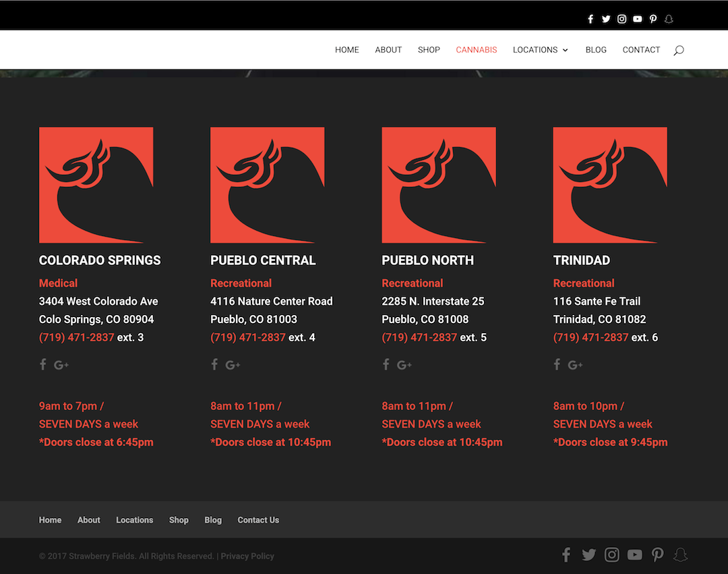728x574 pixels.
Task: Click the Contact Us footer link
Action: coord(258,520)
